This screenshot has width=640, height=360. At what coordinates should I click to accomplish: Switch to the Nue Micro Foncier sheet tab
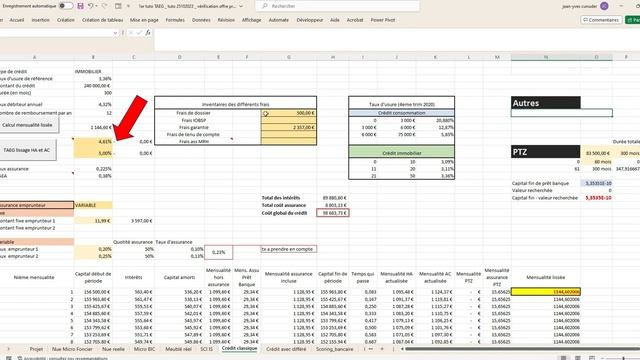(x=72, y=349)
